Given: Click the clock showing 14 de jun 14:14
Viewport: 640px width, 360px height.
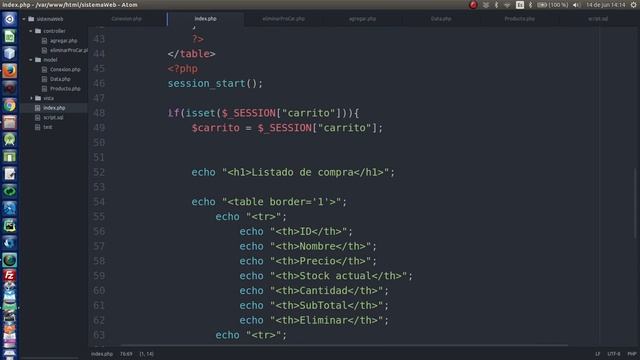Looking at the screenshot, I should coord(606,5).
